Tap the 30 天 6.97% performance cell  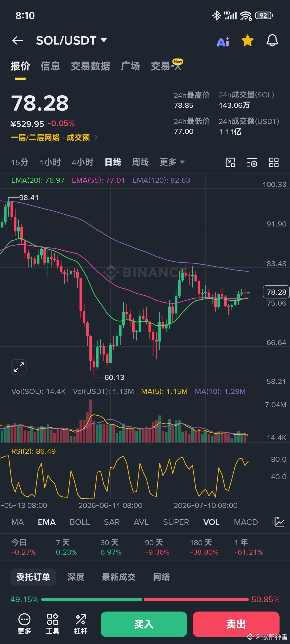(x=111, y=547)
